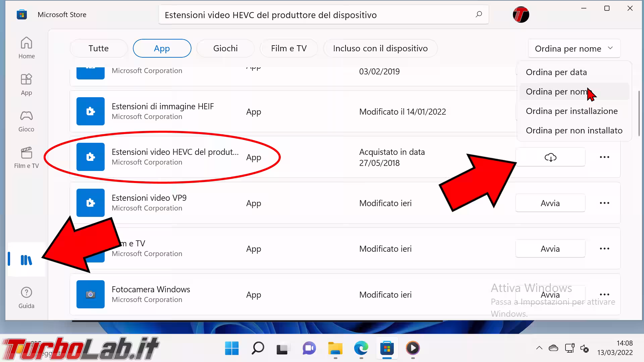Go to the App sidebar section

click(x=26, y=84)
